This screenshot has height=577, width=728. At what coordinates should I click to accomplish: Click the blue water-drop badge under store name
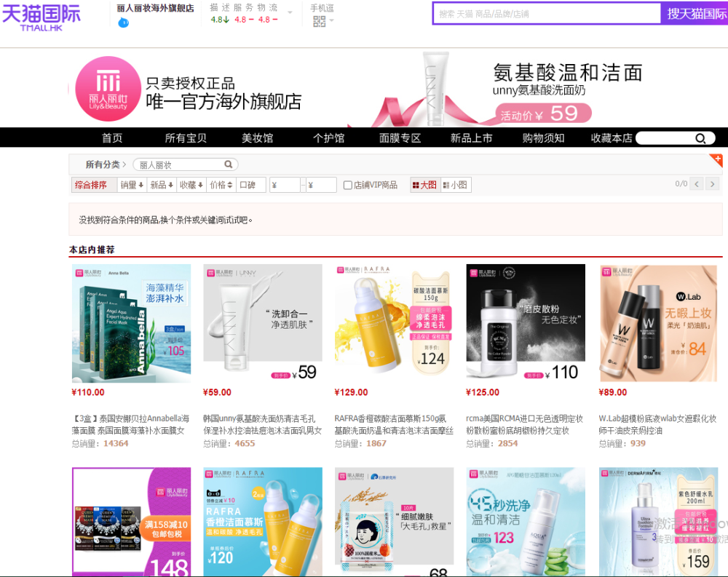coord(123,22)
